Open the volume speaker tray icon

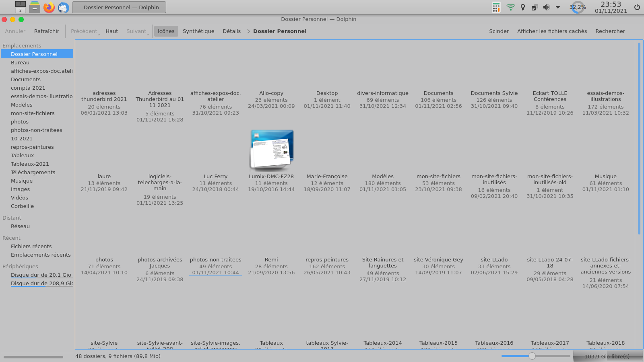546,7
